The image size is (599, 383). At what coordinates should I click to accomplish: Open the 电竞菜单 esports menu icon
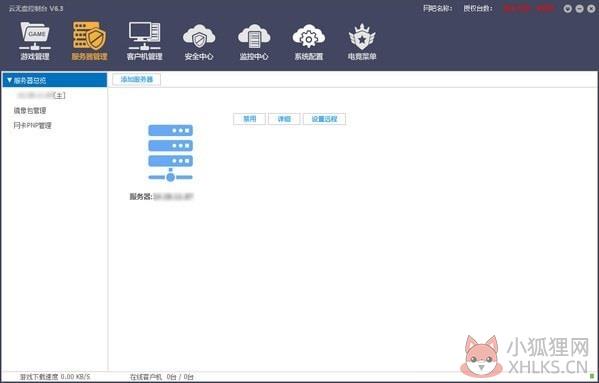362,42
